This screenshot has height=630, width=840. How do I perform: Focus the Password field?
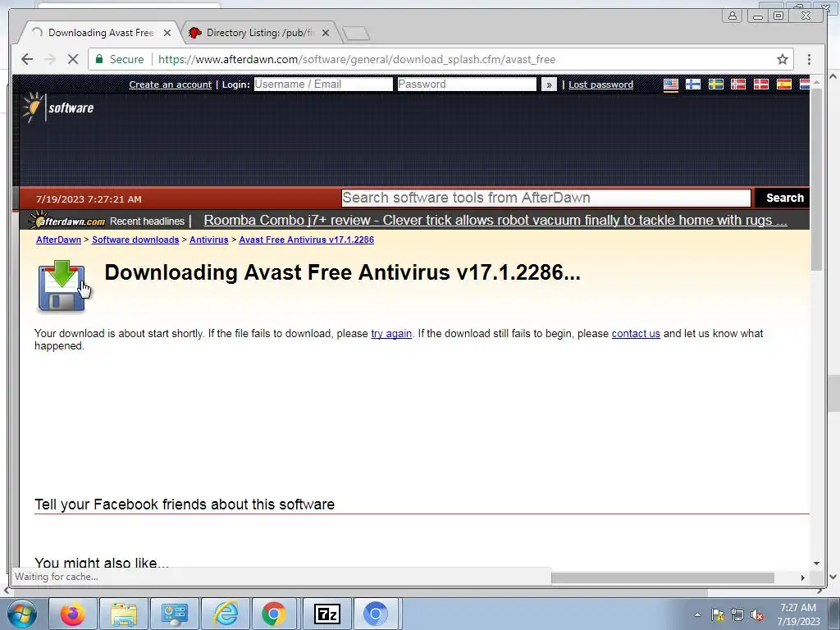[x=467, y=84]
